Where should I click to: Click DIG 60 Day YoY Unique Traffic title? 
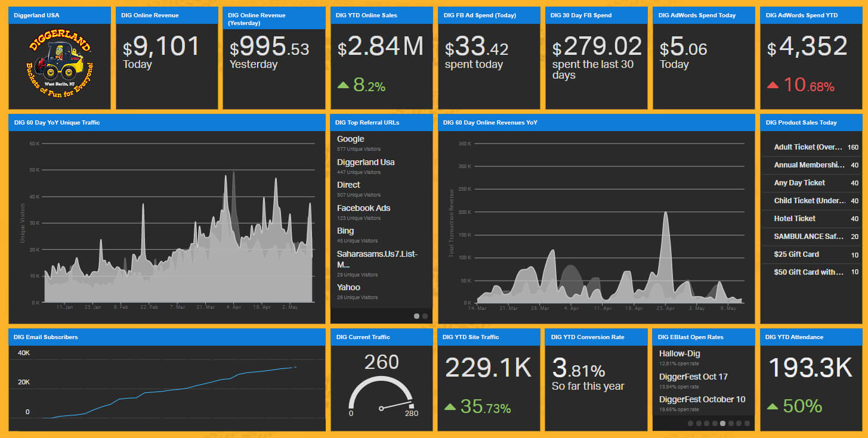[x=57, y=123]
